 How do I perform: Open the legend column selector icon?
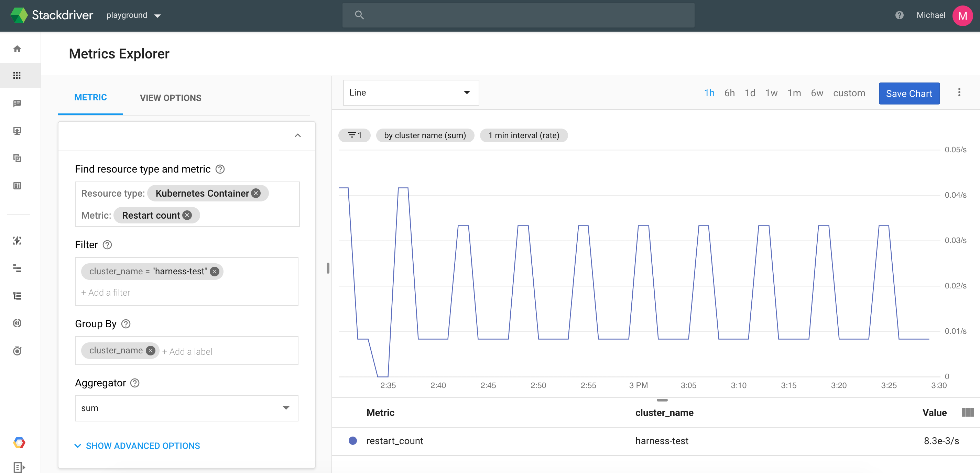pyautogui.click(x=967, y=412)
